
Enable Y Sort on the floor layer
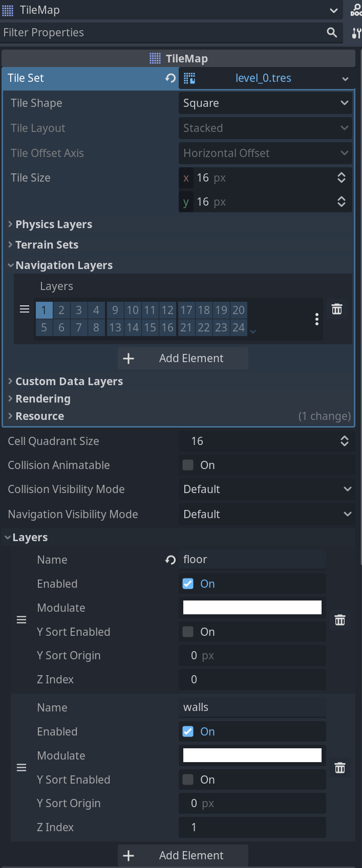click(x=187, y=631)
